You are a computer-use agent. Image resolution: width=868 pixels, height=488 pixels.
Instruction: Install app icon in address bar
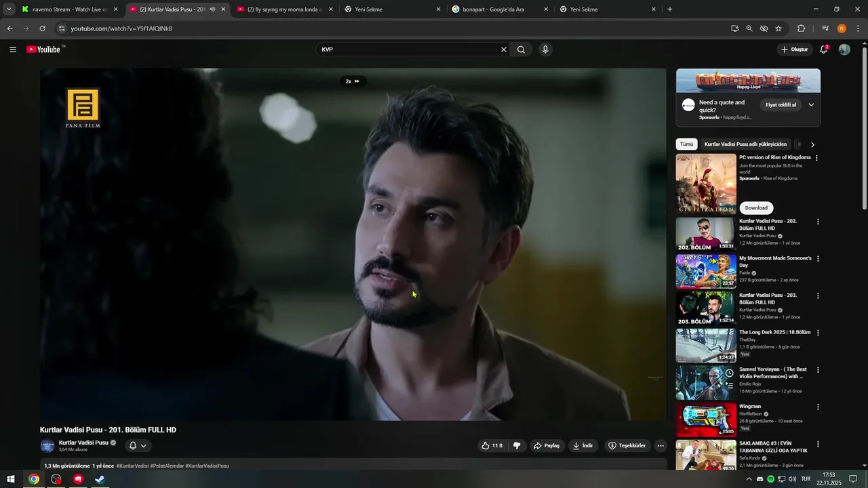(x=735, y=28)
